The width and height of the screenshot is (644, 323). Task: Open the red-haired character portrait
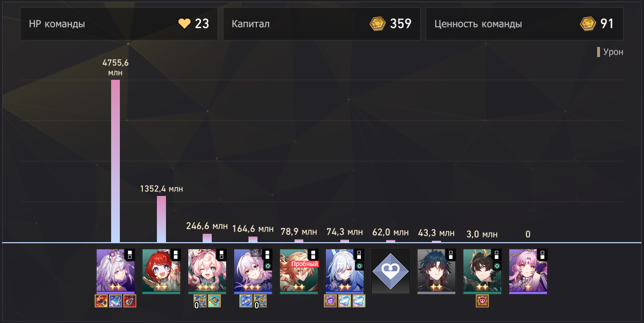pos(161,271)
